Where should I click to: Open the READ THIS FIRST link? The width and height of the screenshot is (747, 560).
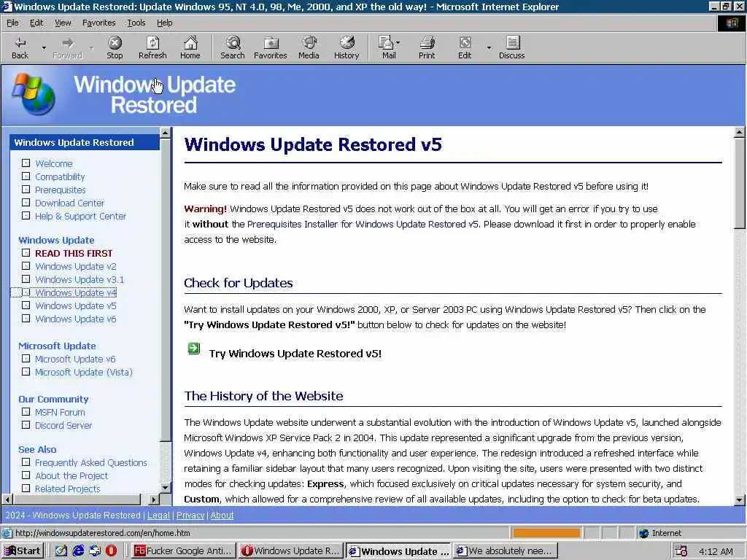(x=74, y=253)
